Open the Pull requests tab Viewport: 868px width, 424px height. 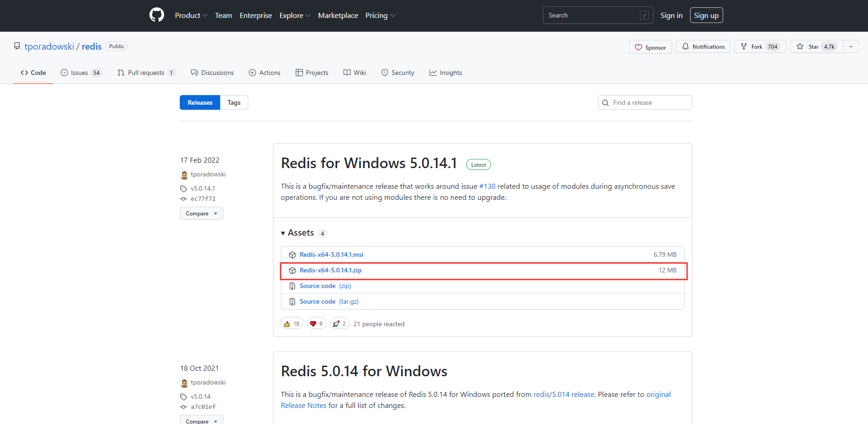pyautogui.click(x=146, y=73)
